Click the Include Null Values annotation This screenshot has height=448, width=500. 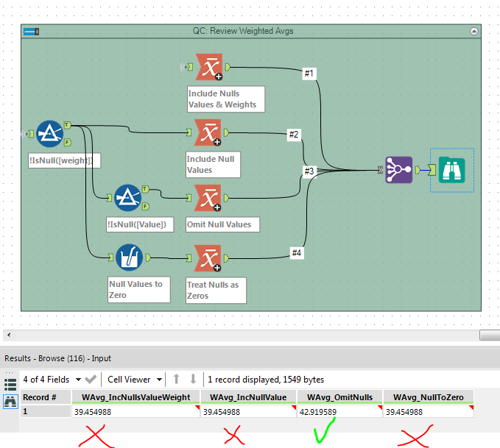pos(214,165)
